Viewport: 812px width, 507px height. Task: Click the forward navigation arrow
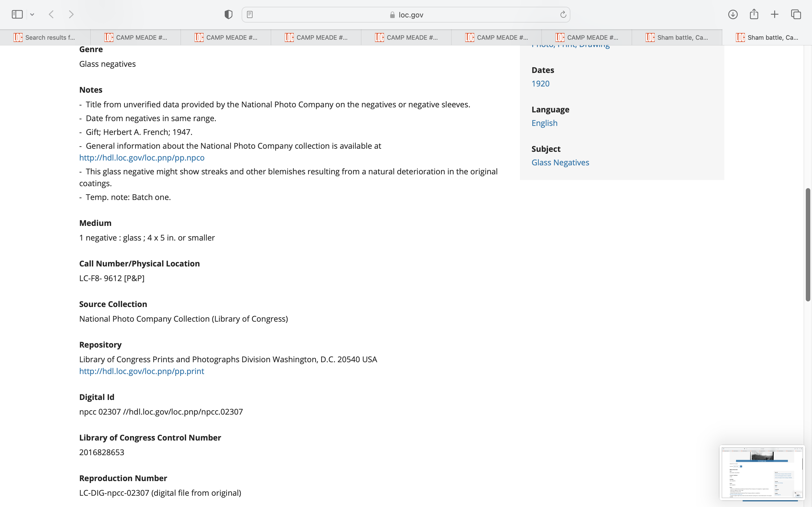(71, 14)
